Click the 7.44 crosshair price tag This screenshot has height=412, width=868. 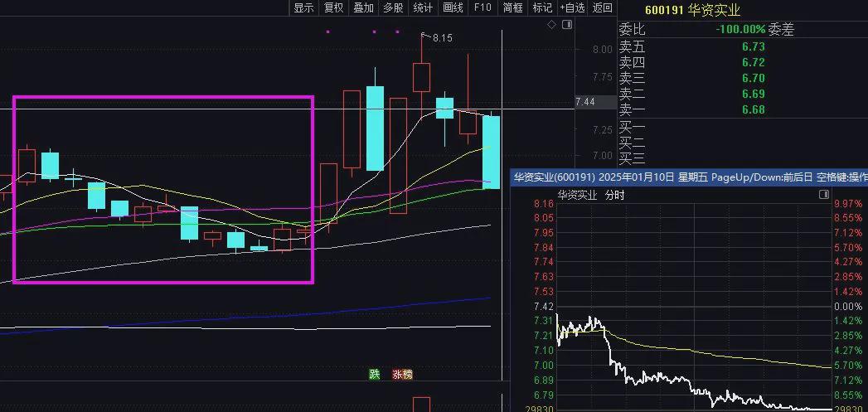click(x=595, y=102)
